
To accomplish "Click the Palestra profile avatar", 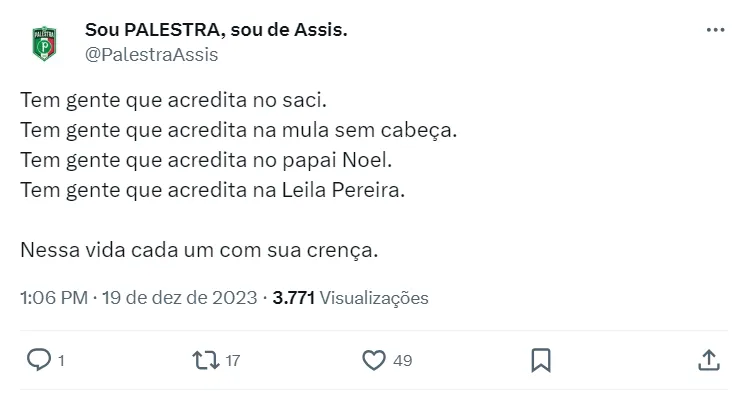I will pyautogui.click(x=43, y=44).
